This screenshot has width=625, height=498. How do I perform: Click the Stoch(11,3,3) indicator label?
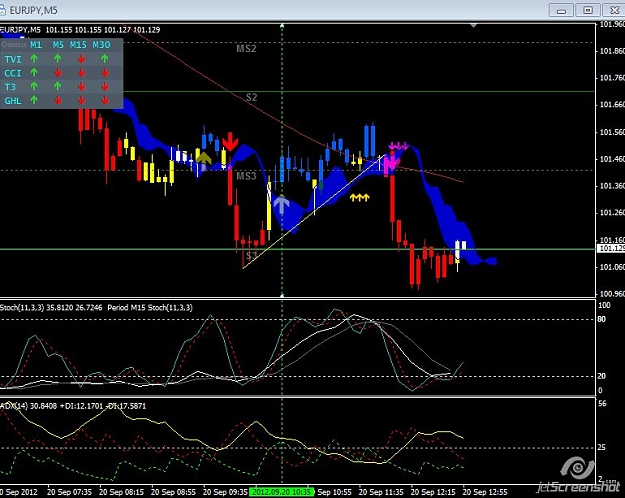click(x=51, y=307)
